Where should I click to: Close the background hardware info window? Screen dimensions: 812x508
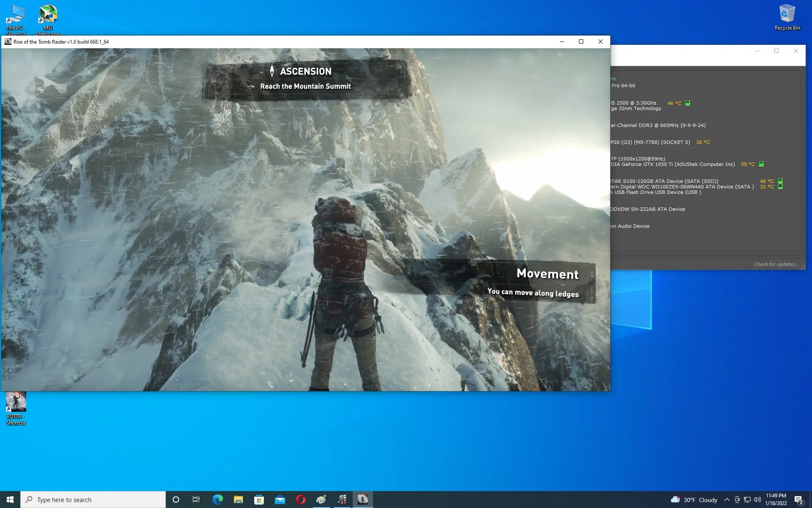(796, 51)
